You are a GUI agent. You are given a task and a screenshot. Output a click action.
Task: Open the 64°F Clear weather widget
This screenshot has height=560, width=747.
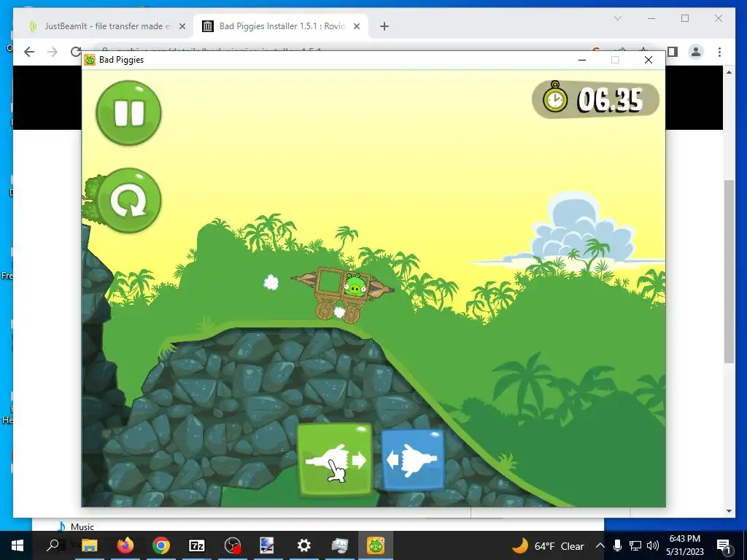[548, 545]
